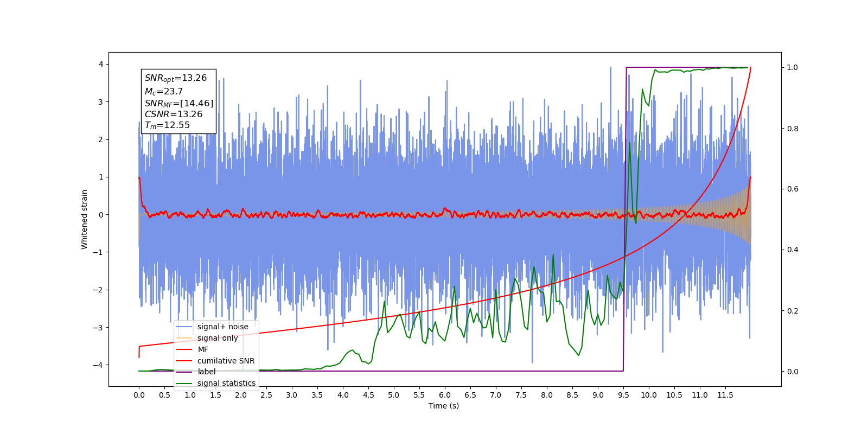Click the 0.2 tick on the right axis

coord(793,311)
